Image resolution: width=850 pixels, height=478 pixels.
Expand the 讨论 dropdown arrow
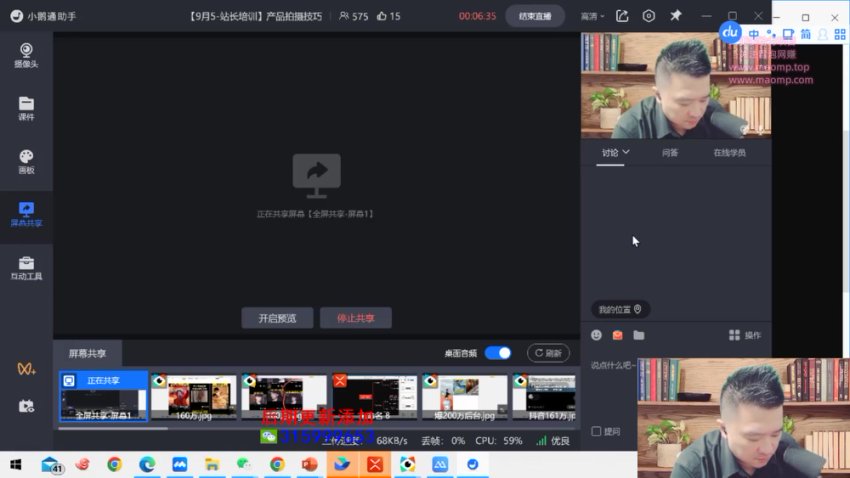click(627, 152)
